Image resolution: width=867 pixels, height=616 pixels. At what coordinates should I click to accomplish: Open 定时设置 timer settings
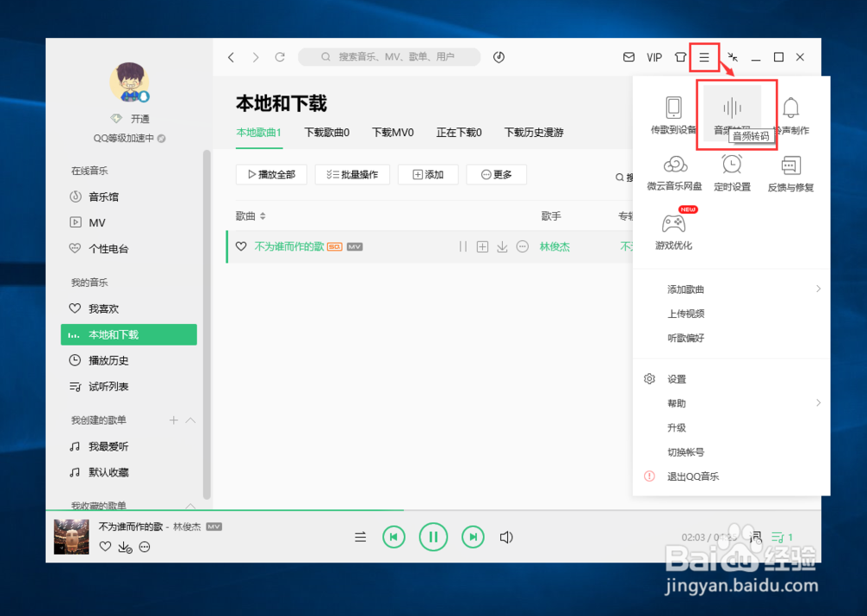pos(732,173)
